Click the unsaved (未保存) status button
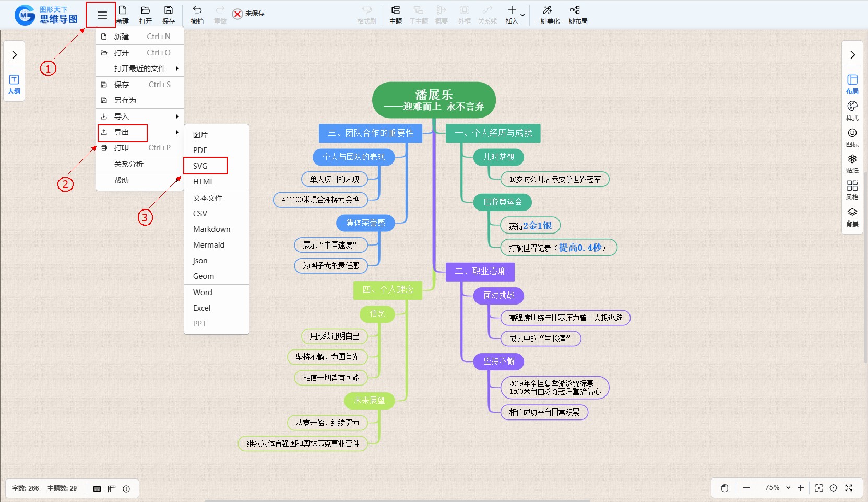868x502 pixels. (248, 14)
